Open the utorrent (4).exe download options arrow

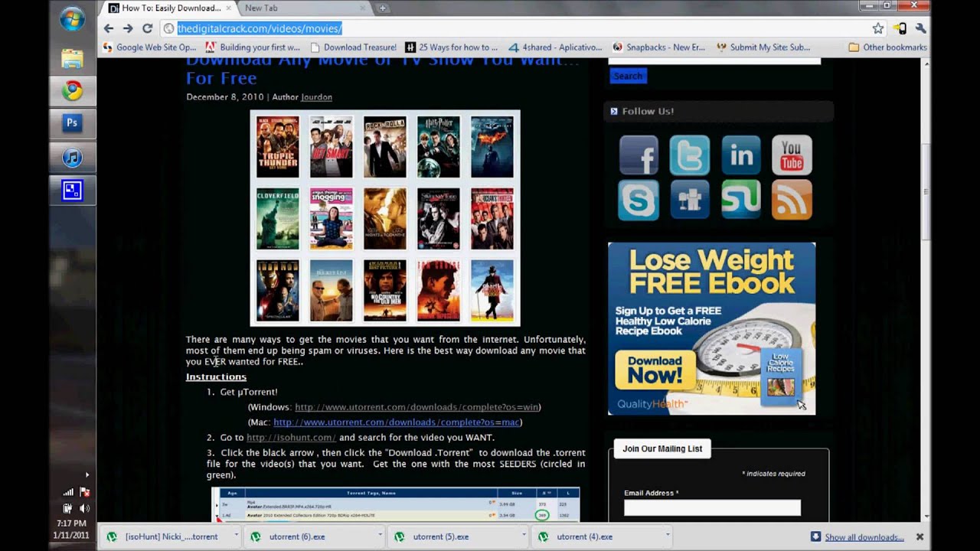click(x=668, y=536)
